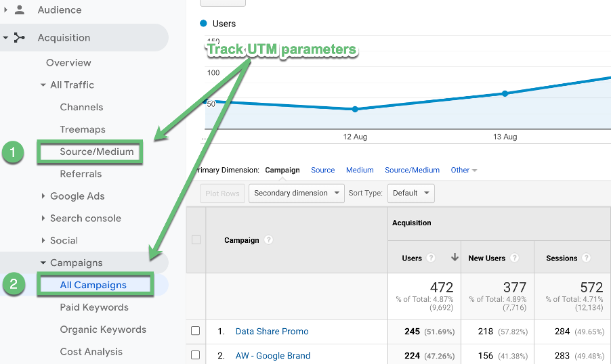The width and height of the screenshot is (611, 364).
Task: Switch primary dimension to Source
Action: [322, 170]
